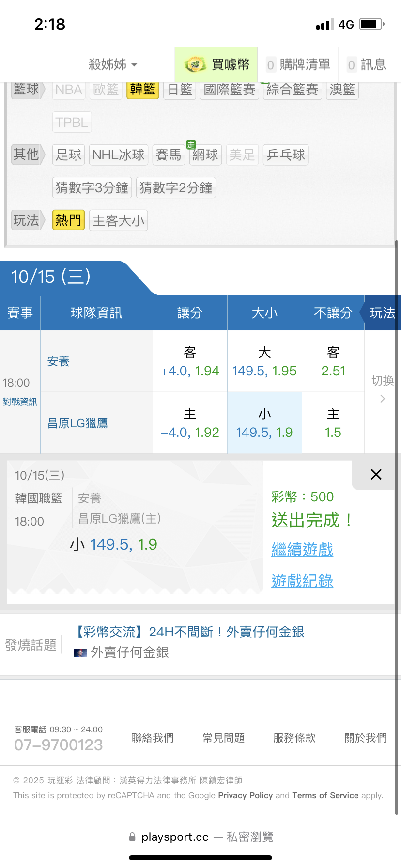Screen dimensions: 401x868
Task: Expand the 切換 play type chevron
Action: point(383,398)
